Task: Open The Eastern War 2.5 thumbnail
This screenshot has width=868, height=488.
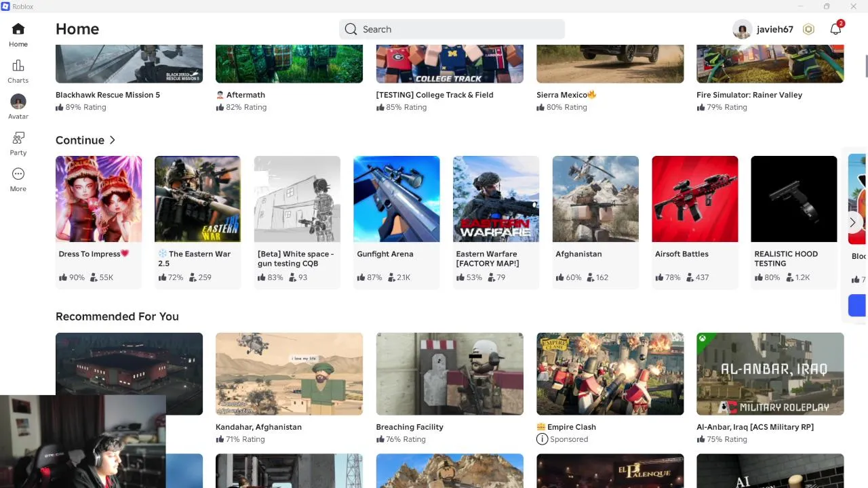Action: [197, 199]
